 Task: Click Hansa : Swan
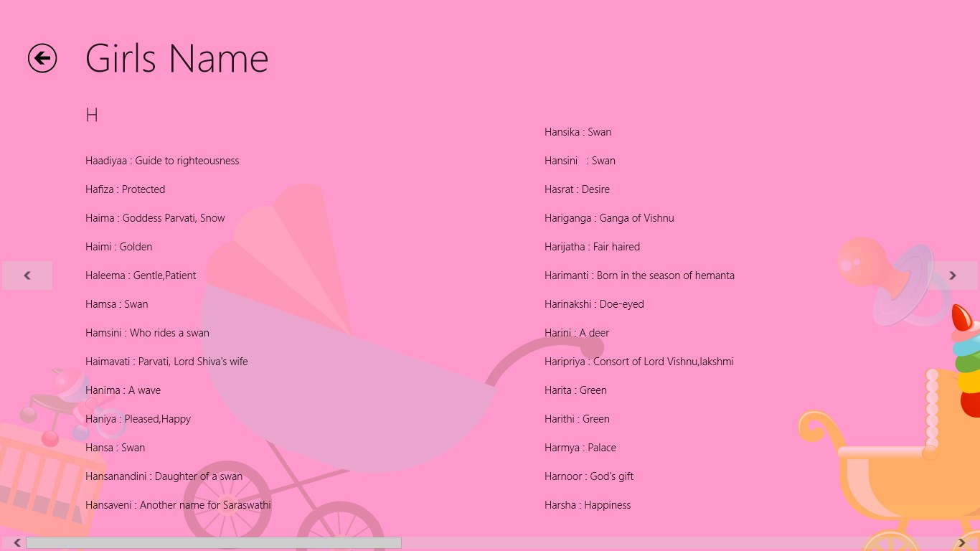point(115,448)
